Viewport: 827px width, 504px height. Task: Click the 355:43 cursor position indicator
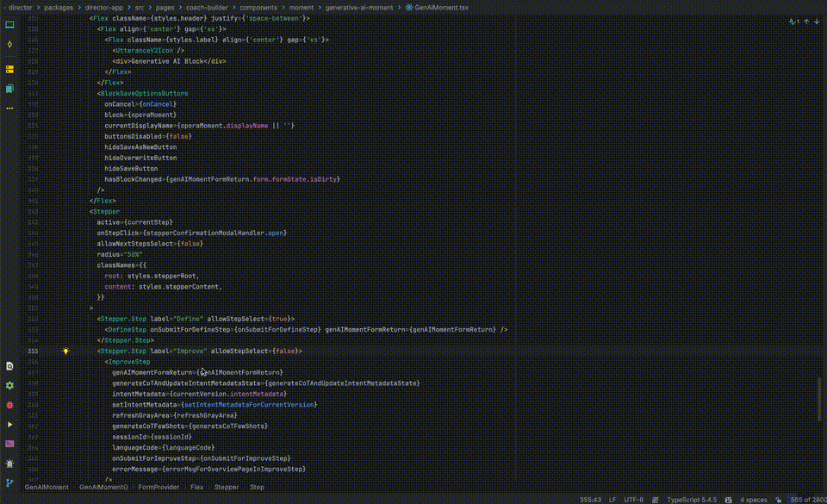coord(589,498)
